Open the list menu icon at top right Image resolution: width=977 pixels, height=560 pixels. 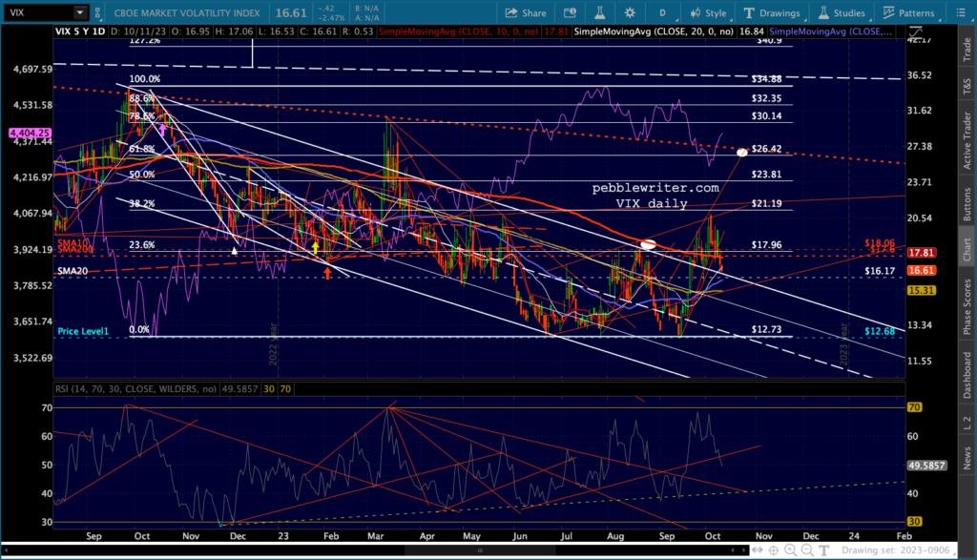[x=962, y=13]
